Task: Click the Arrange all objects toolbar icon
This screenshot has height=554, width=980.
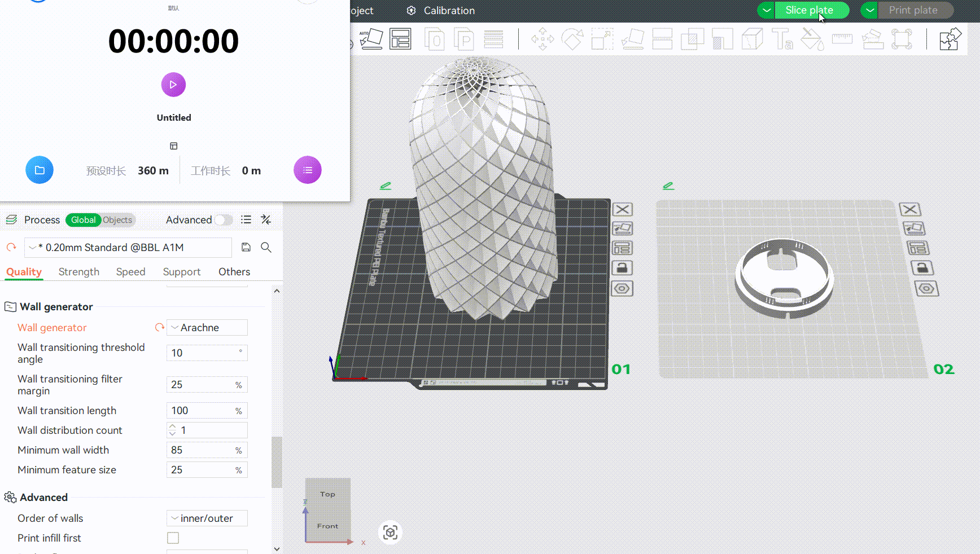Action: [x=400, y=39]
